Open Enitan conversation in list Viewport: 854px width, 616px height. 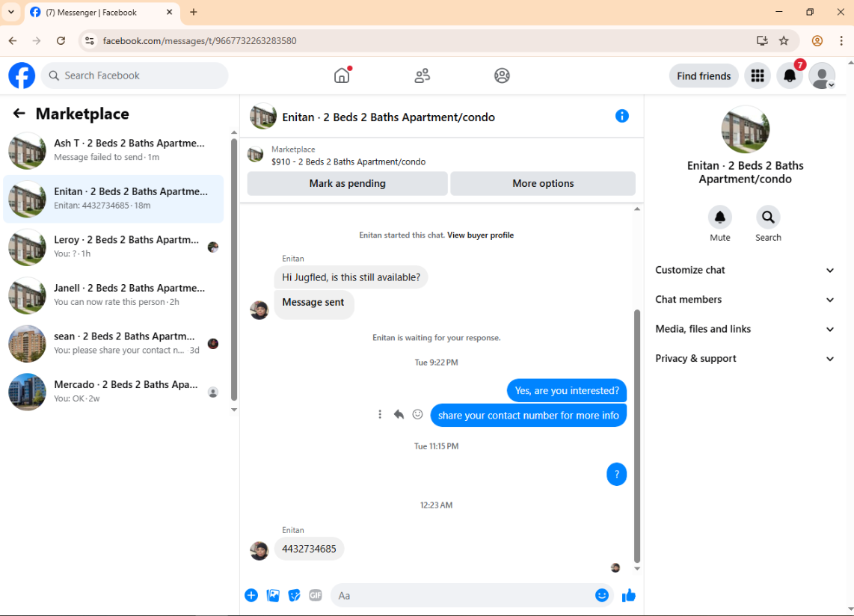113,199
